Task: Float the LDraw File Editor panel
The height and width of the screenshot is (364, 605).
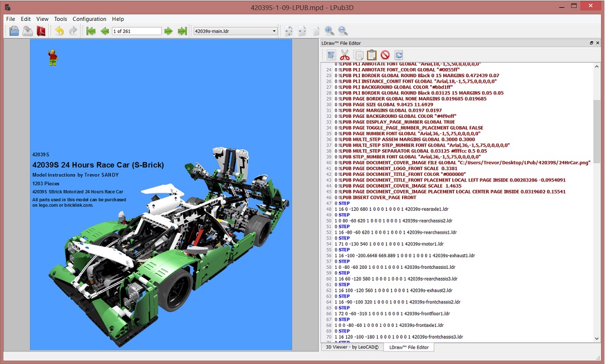Action: (591, 43)
